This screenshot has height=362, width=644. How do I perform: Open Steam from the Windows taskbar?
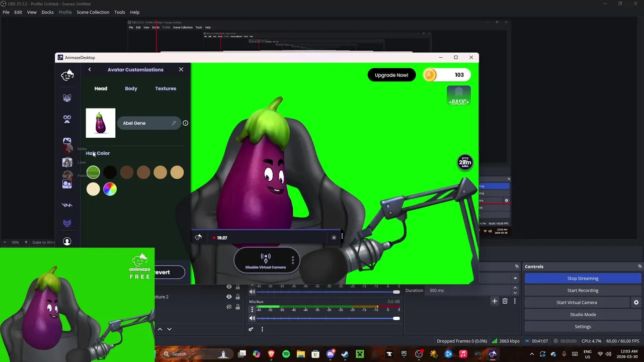click(x=345, y=354)
